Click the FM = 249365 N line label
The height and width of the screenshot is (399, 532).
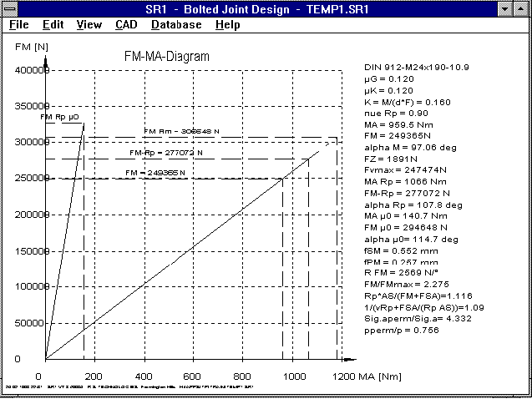(x=155, y=173)
